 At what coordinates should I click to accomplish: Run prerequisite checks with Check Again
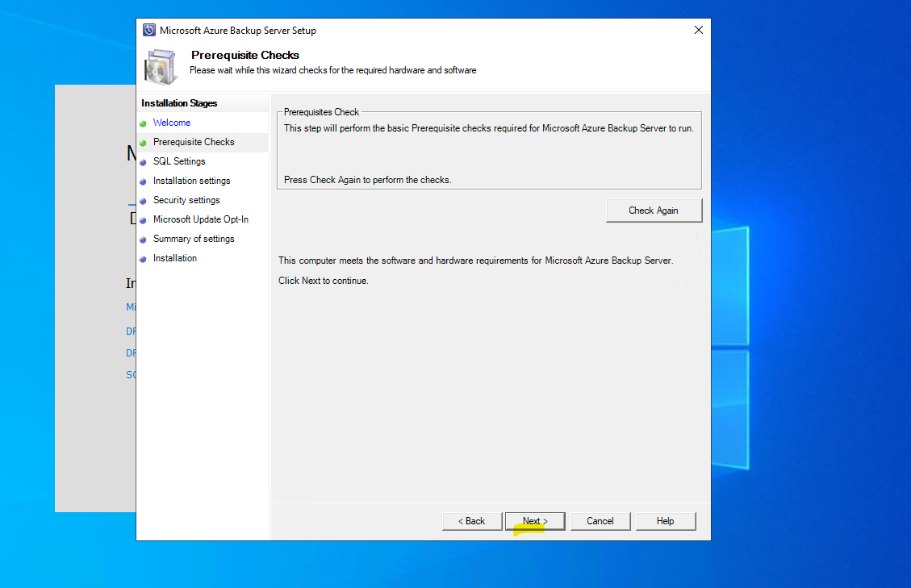click(654, 211)
